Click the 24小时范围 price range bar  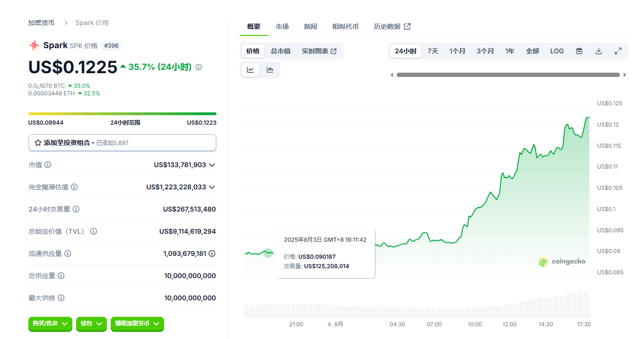tap(122, 114)
